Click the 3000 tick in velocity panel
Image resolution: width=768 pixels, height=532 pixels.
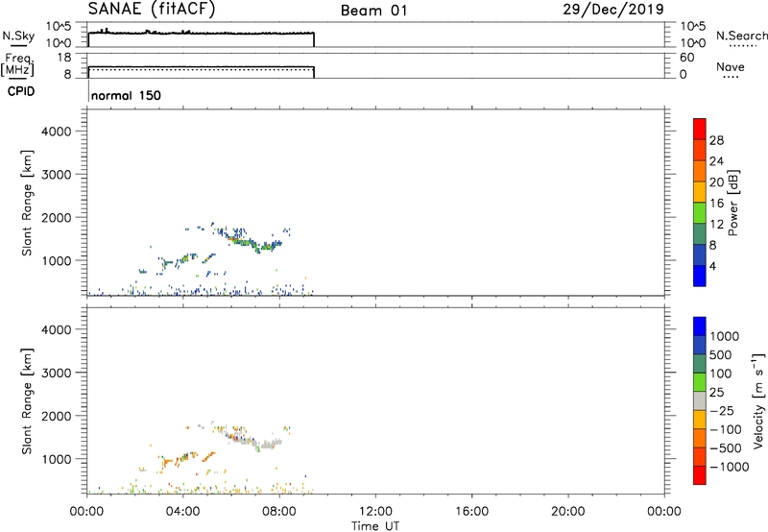tap(57, 373)
